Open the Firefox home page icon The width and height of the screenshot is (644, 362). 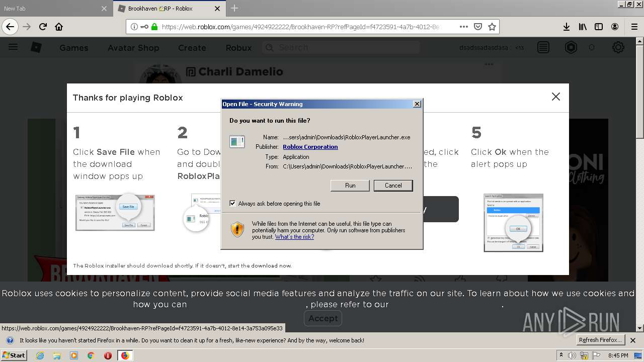[59, 27]
